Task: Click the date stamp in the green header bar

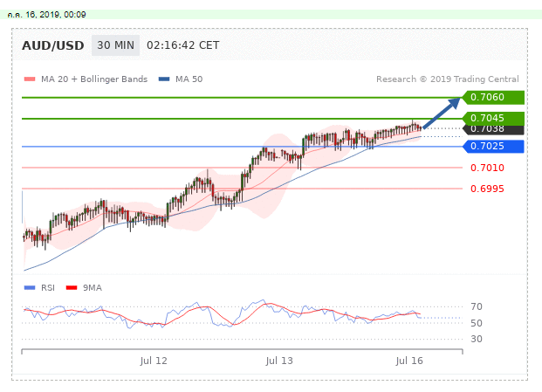Action: click(46, 15)
